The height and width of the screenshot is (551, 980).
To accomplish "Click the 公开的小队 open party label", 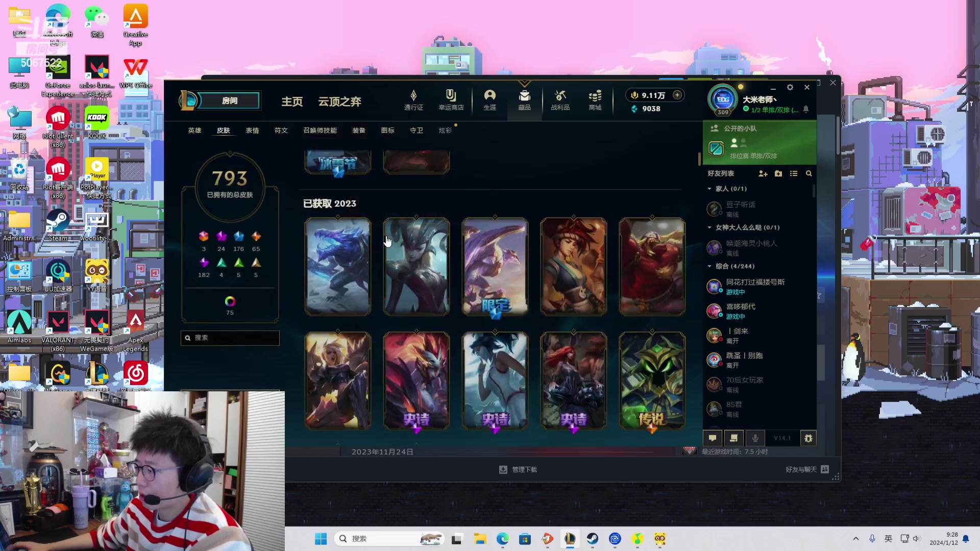I will (x=740, y=129).
